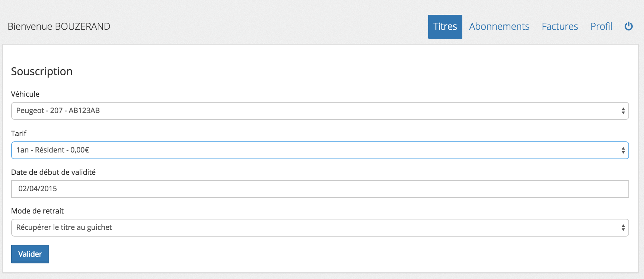This screenshot has height=279, width=644.
Task: Open the Véhicule dropdown showing Peugeot 207
Action: (x=320, y=111)
